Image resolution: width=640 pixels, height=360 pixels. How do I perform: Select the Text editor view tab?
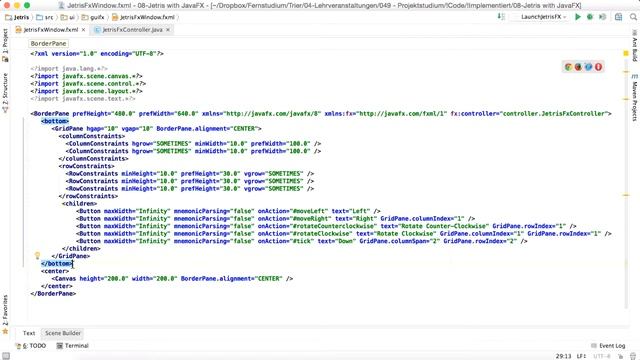29,333
